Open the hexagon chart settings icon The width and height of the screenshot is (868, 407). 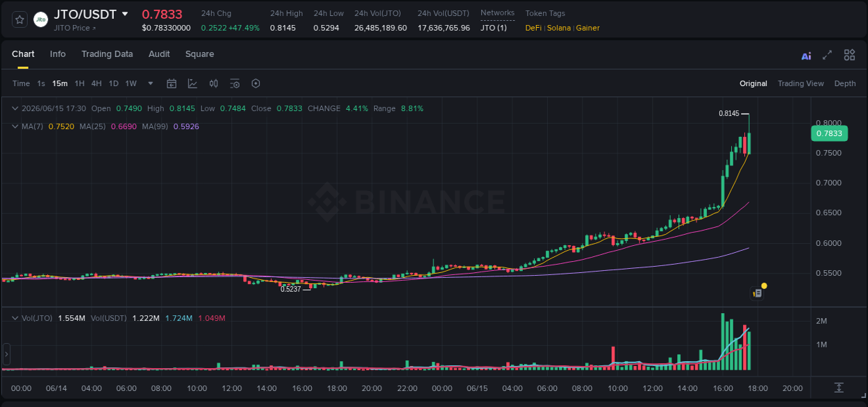pyautogui.click(x=256, y=83)
